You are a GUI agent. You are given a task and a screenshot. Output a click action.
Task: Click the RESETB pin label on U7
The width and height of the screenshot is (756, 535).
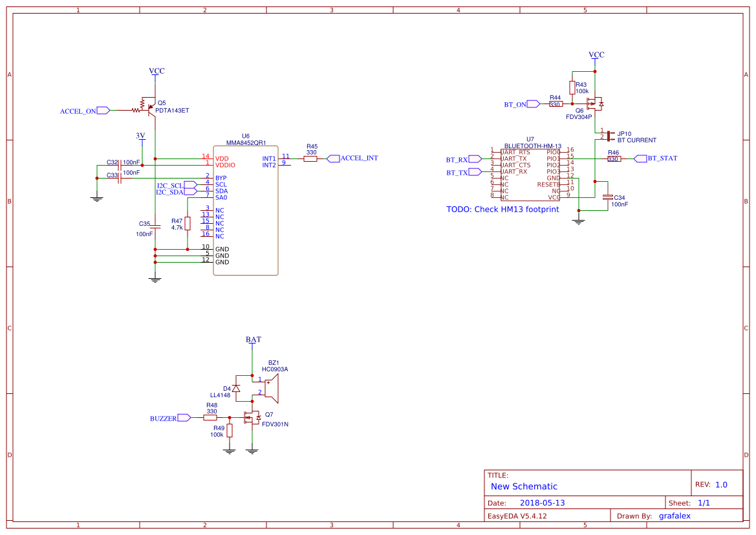548,185
